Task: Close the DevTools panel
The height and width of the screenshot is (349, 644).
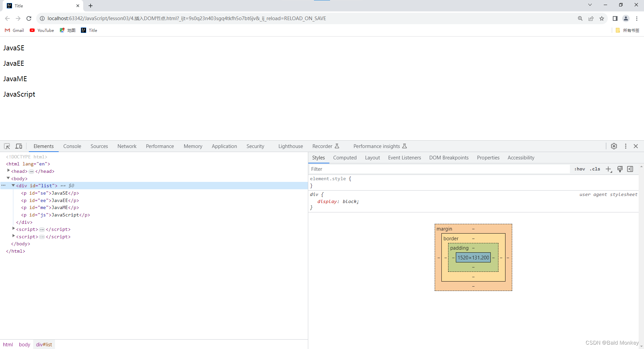Action: pyautogui.click(x=636, y=146)
